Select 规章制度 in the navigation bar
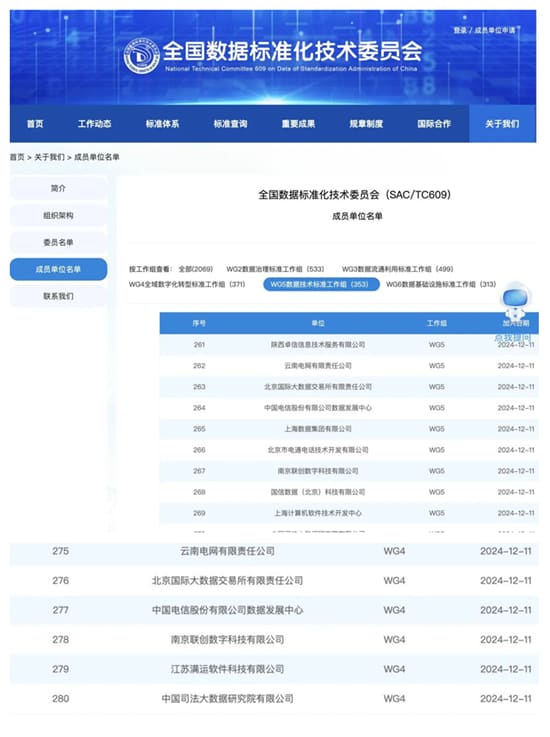550x737 pixels. click(x=366, y=124)
